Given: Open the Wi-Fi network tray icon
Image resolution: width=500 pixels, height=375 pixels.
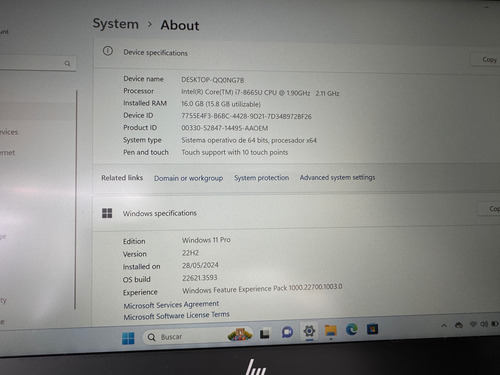Looking at the screenshot, I should 473,324.
